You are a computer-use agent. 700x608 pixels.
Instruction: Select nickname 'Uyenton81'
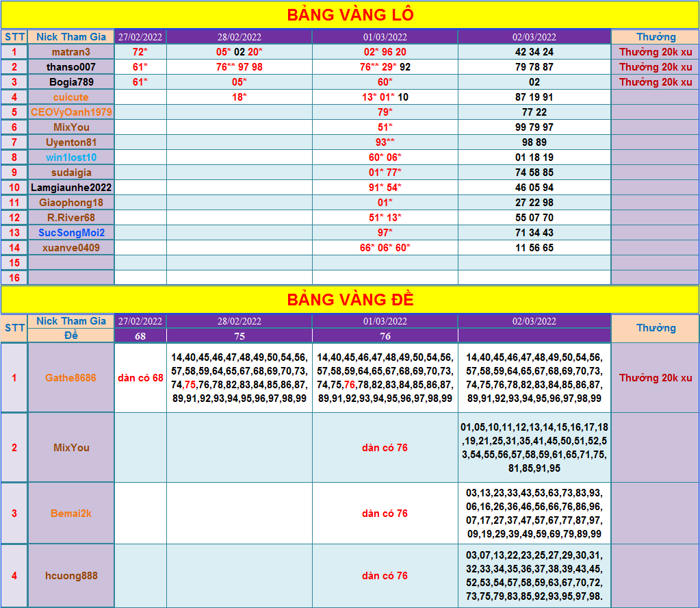point(71,142)
